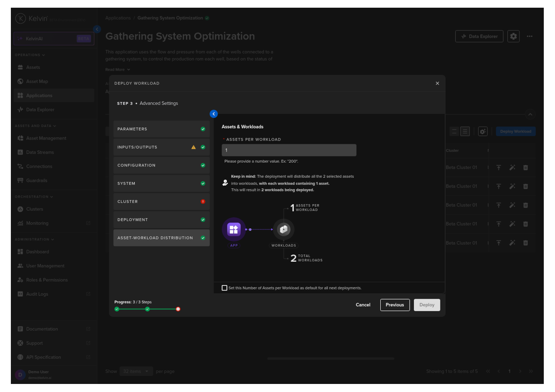
Task: Click the warning triangle on Inputs/Outputs
Action: pyautogui.click(x=193, y=147)
